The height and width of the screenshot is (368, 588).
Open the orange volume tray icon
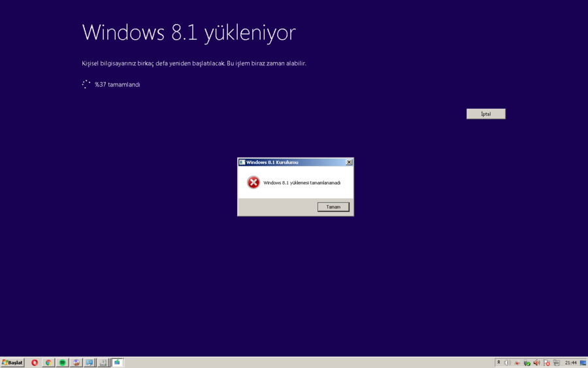click(536, 362)
